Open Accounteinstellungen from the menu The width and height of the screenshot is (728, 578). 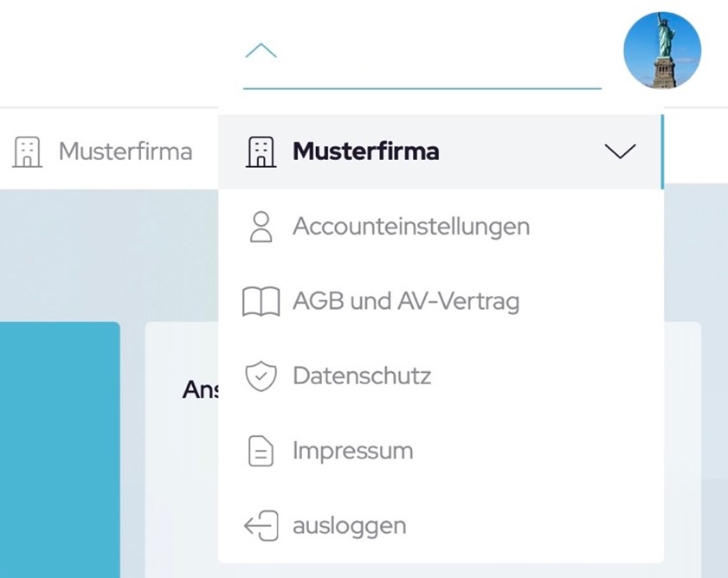(x=410, y=227)
